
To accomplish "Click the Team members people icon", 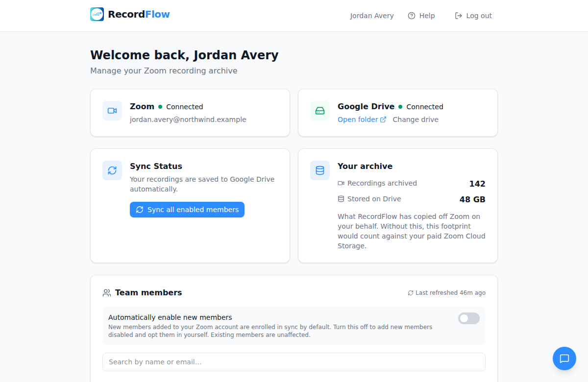I will [107, 293].
